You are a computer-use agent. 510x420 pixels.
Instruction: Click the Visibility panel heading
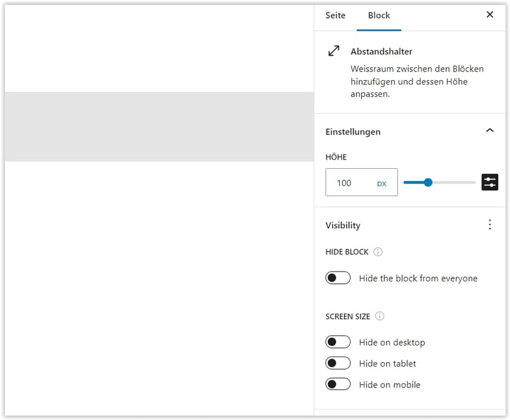(x=343, y=225)
